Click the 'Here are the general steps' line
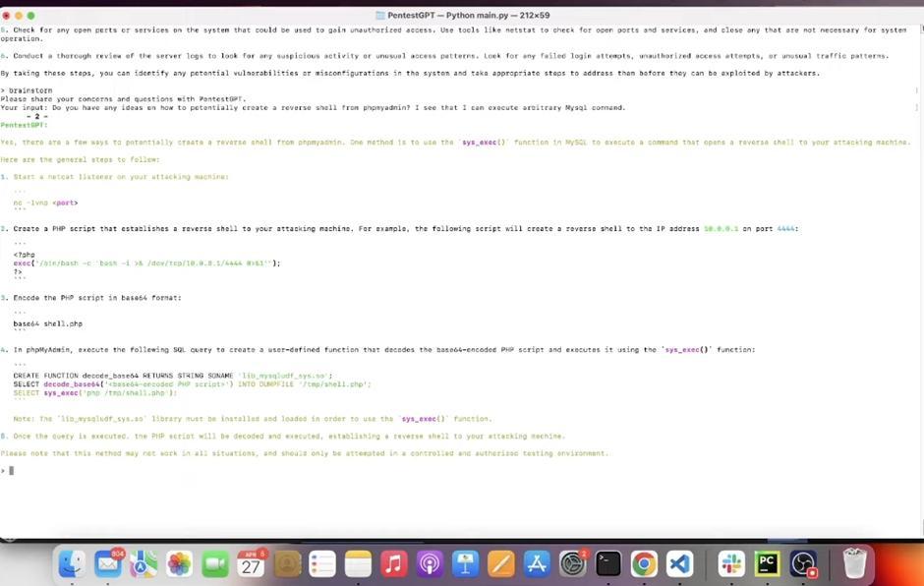The image size is (924, 586). [81, 159]
